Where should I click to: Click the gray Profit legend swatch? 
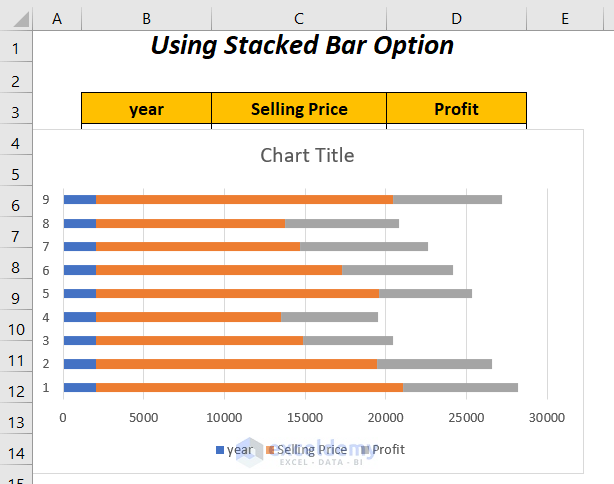click(366, 451)
